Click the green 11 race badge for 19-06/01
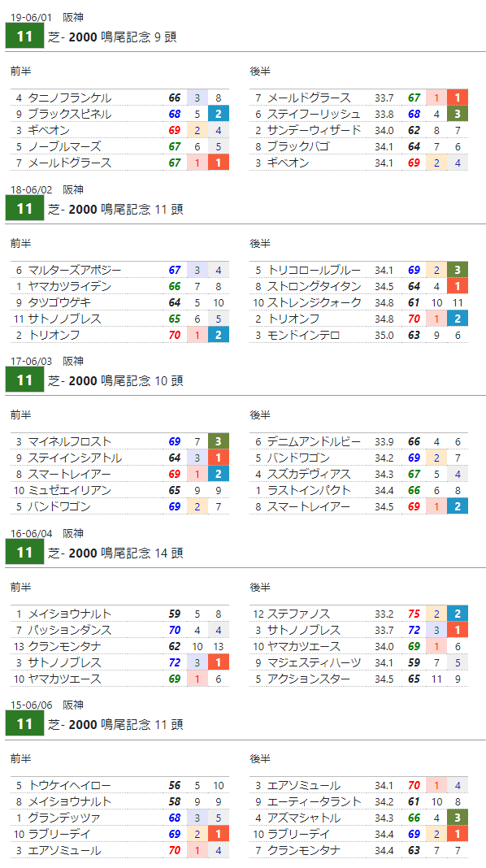 tap(24, 37)
